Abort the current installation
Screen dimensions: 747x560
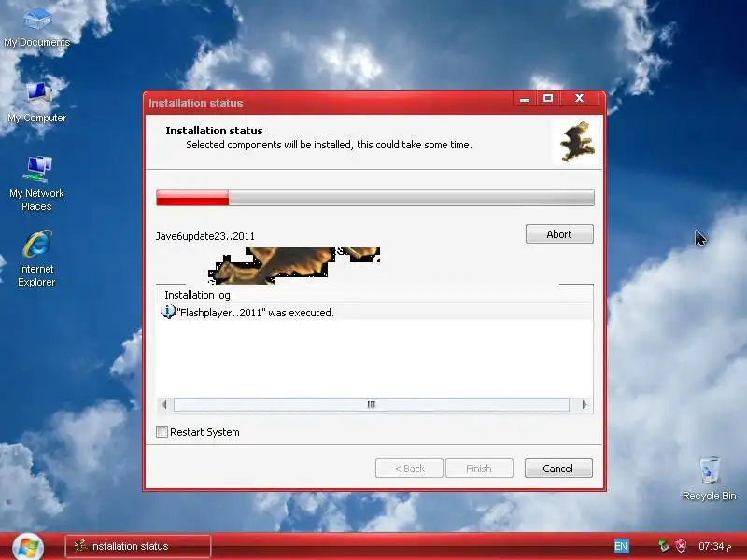[x=559, y=234]
